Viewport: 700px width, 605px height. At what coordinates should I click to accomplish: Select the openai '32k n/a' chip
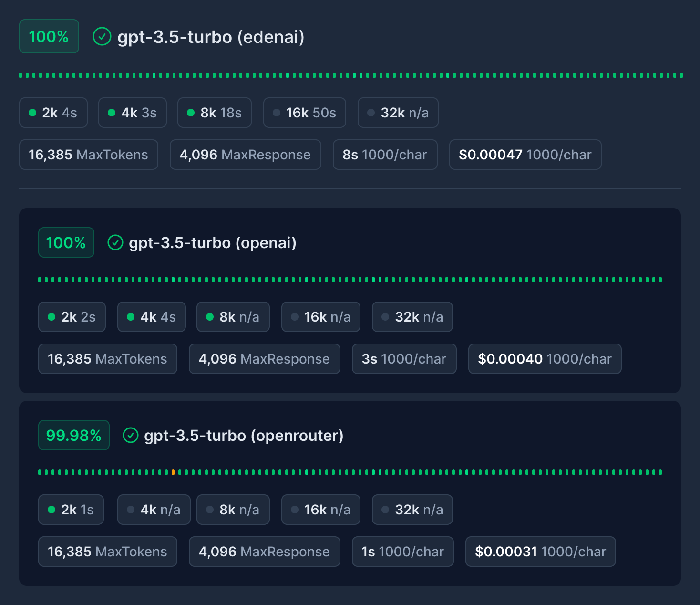tap(412, 317)
